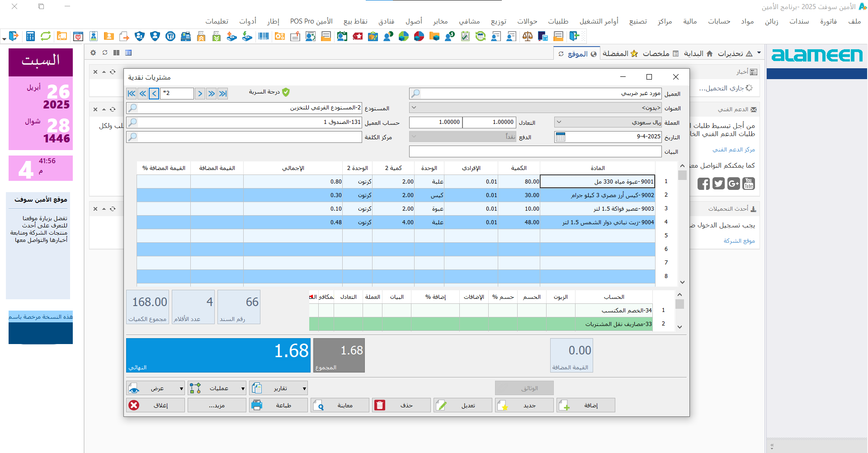Open the حسابات menu
The image size is (868, 453).
coord(719,21)
